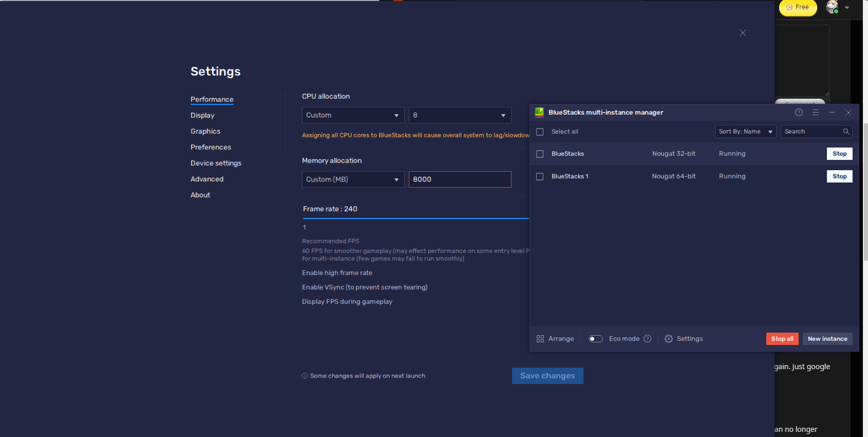Click the coin icon on the Free button

(789, 7)
